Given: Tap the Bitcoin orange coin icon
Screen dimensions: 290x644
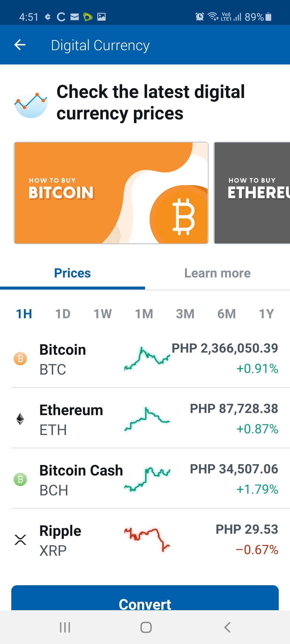Looking at the screenshot, I should pyautogui.click(x=20, y=358).
